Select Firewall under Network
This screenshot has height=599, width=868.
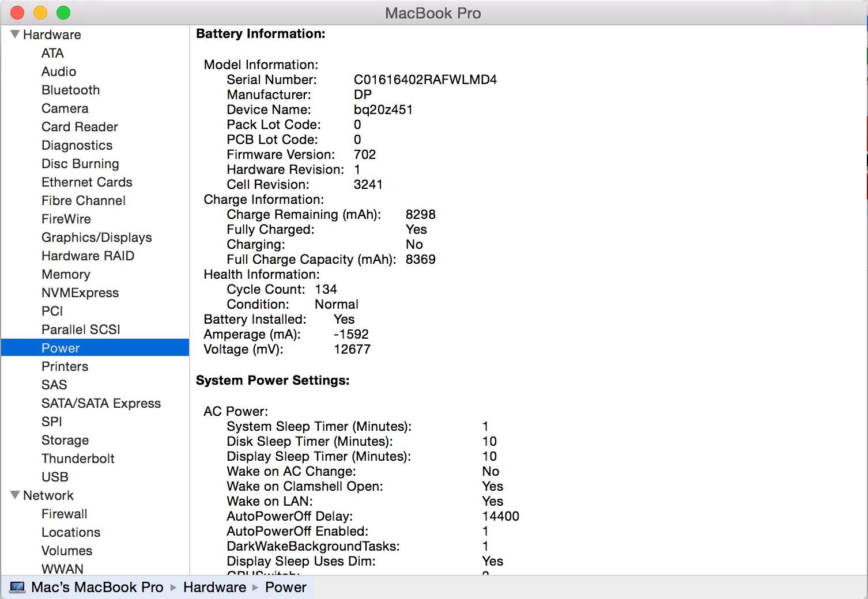click(x=65, y=514)
